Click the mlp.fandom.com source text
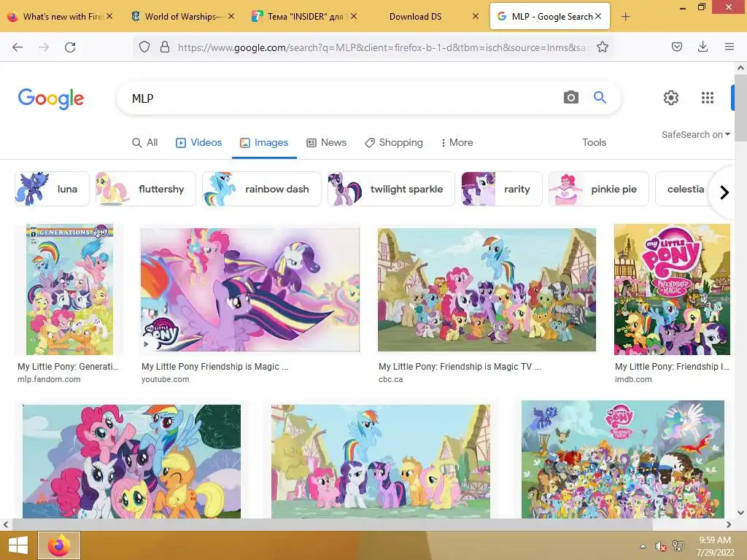 (x=49, y=379)
